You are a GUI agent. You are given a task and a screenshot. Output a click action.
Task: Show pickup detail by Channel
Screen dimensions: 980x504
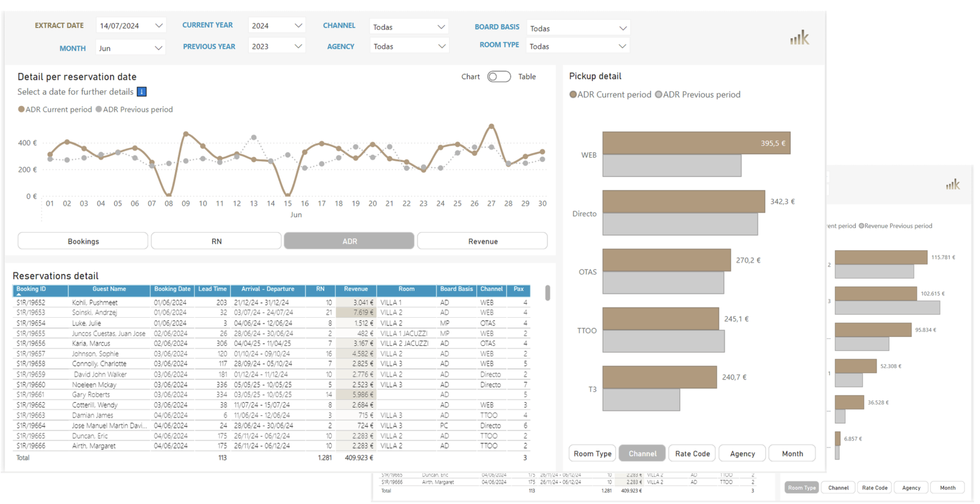642,453
